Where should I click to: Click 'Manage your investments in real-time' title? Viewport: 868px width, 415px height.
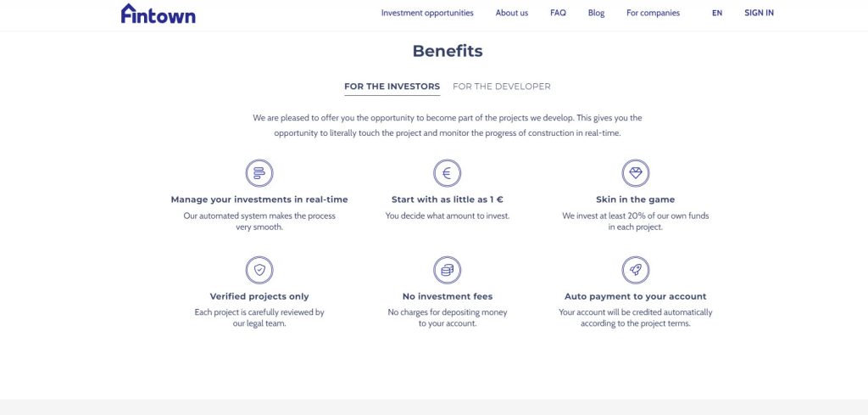click(259, 199)
